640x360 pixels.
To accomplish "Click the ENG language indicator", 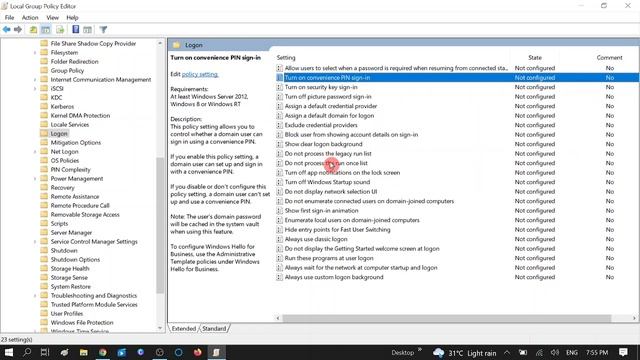I will click(x=572, y=353).
